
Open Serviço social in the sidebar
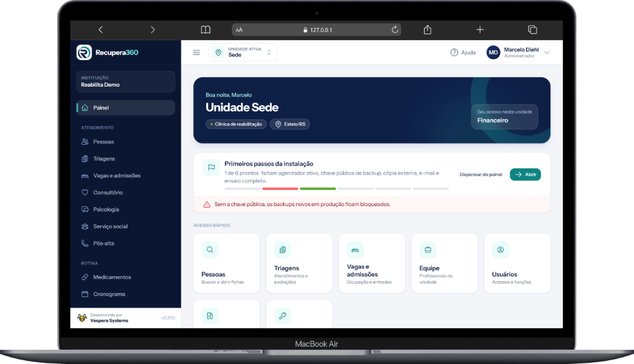click(x=126, y=227)
